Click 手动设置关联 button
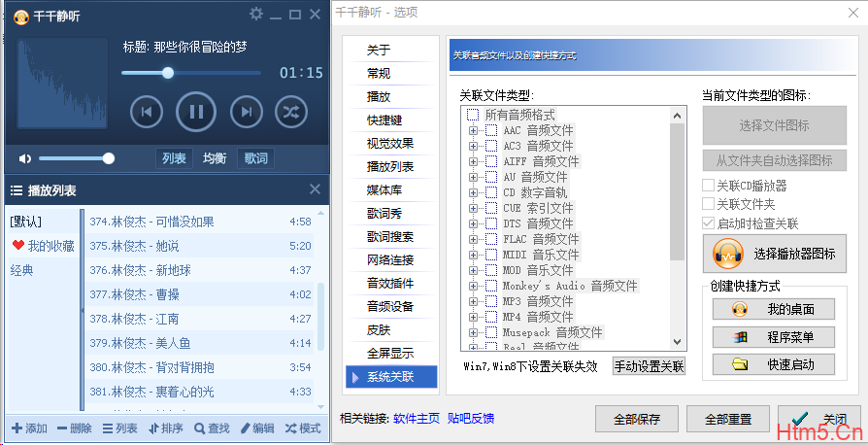Viewport: 868px width, 445px height. point(650,366)
